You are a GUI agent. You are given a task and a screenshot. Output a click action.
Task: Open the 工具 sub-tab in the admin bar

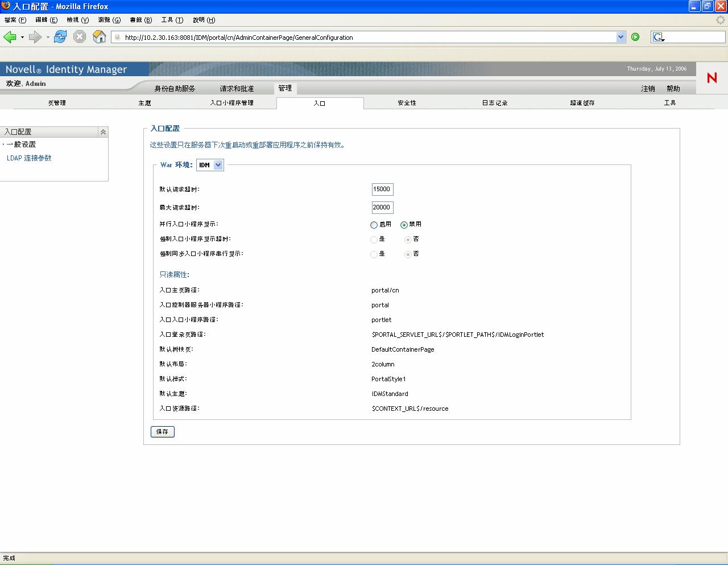(670, 103)
